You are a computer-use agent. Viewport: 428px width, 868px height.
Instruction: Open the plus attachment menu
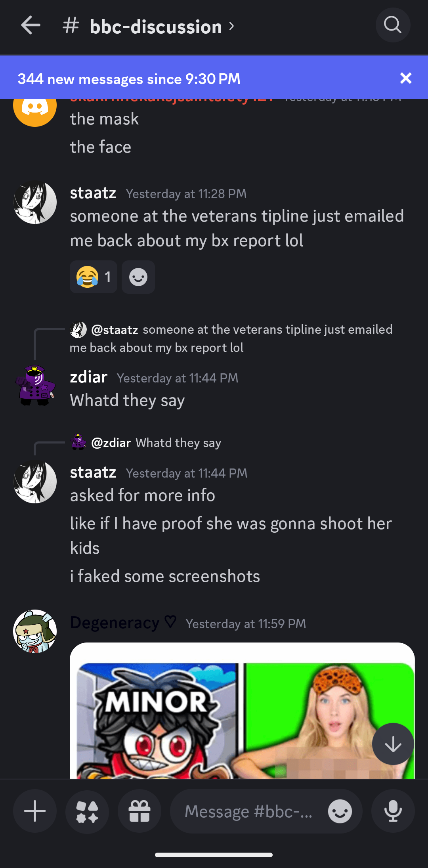(x=35, y=811)
